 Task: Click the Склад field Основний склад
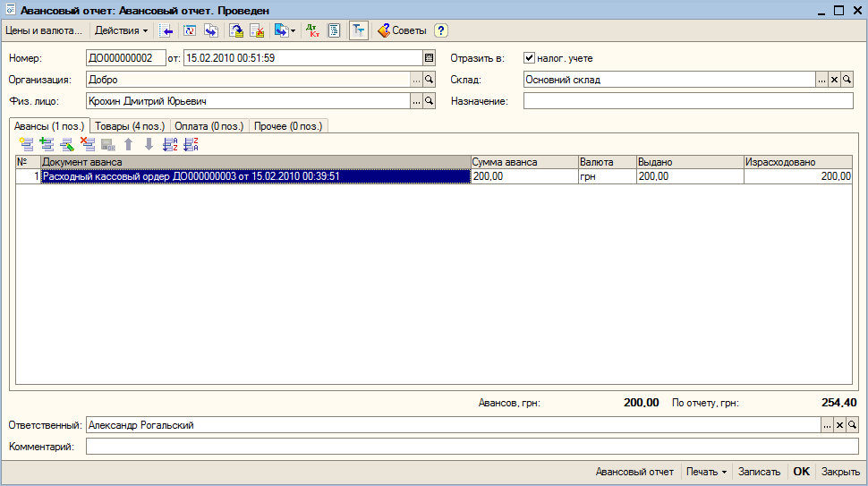click(x=669, y=80)
